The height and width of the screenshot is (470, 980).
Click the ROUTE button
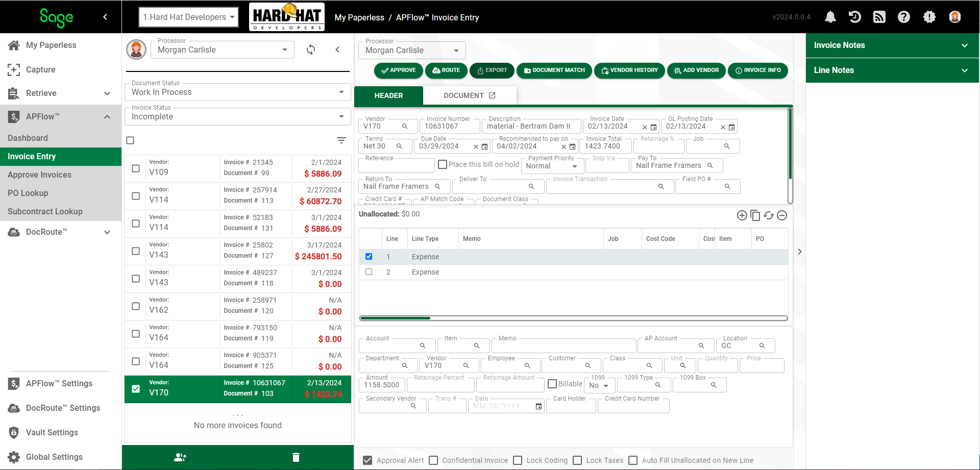tap(446, 70)
